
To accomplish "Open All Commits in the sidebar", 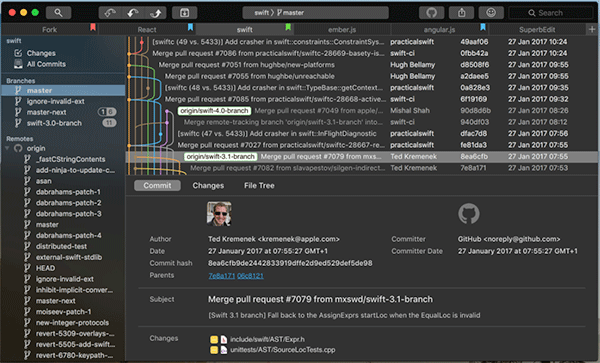I will tap(46, 64).
